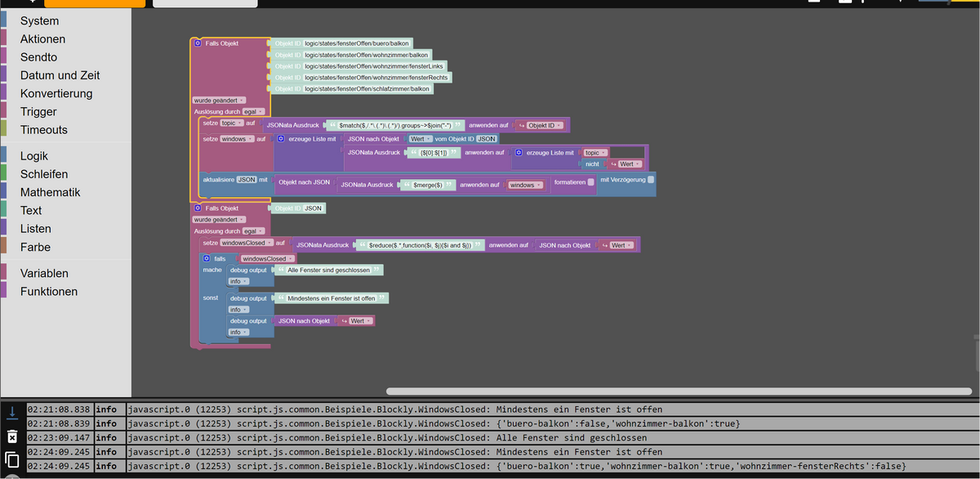This screenshot has width=980, height=479.
Task: Edit the $merge($) expression text
Action: click(x=428, y=185)
